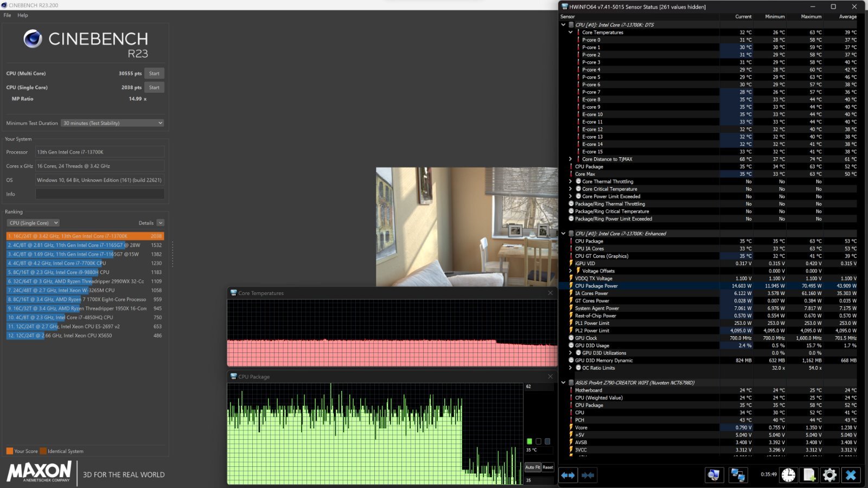Click the Core Temperatures graph window icon
The width and height of the screenshot is (868, 488).
pos(233,293)
